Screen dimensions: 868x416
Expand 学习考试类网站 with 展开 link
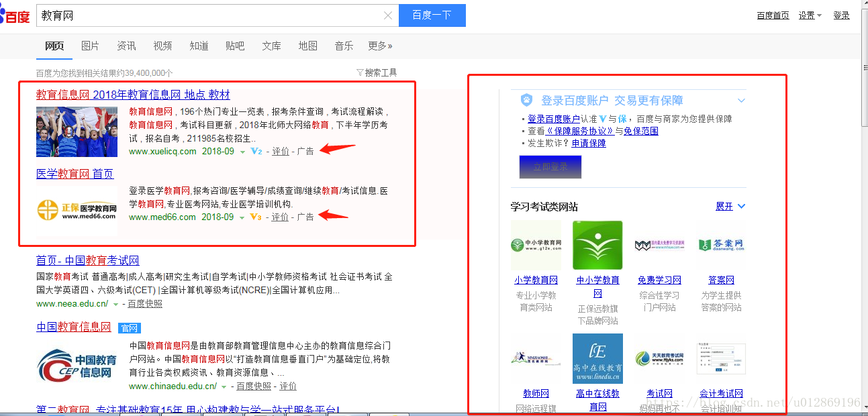point(730,207)
